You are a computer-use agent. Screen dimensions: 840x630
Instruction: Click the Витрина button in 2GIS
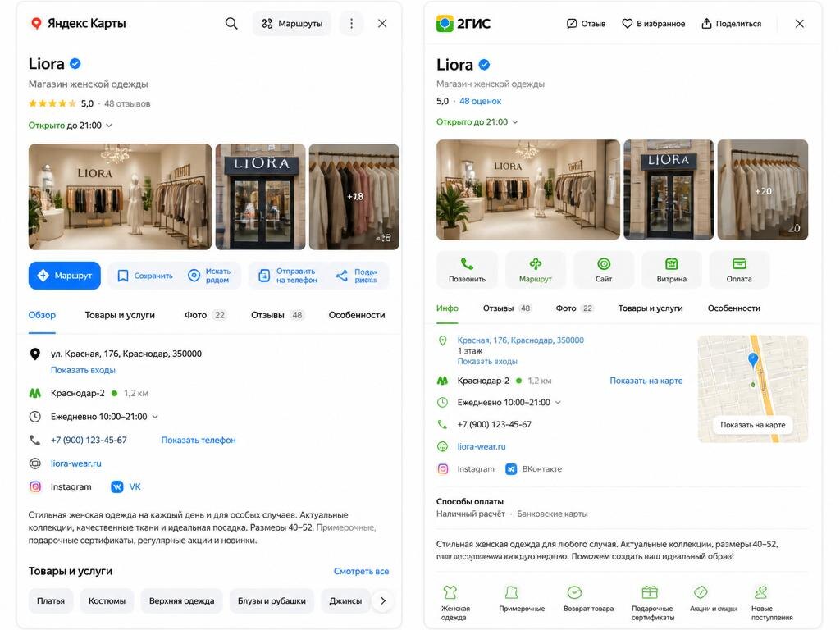click(671, 270)
